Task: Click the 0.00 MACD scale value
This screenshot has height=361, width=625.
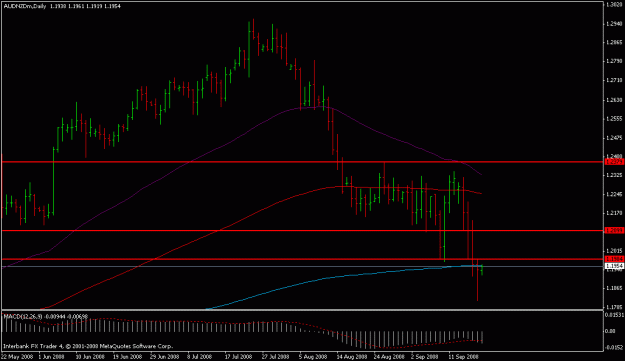Action: 611,331
